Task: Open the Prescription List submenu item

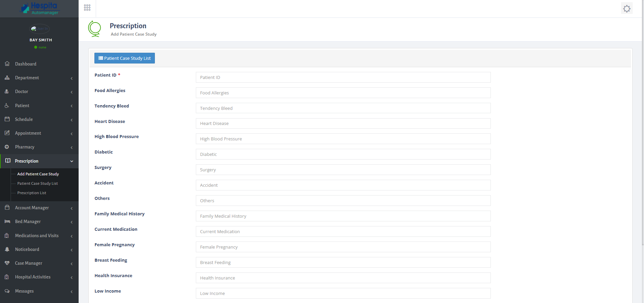Action: coord(32,192)
